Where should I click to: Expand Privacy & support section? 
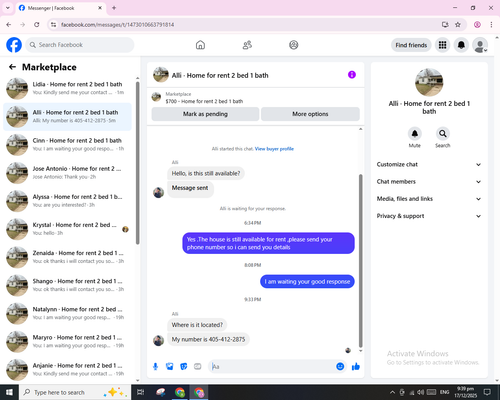[x=429, y=216]
